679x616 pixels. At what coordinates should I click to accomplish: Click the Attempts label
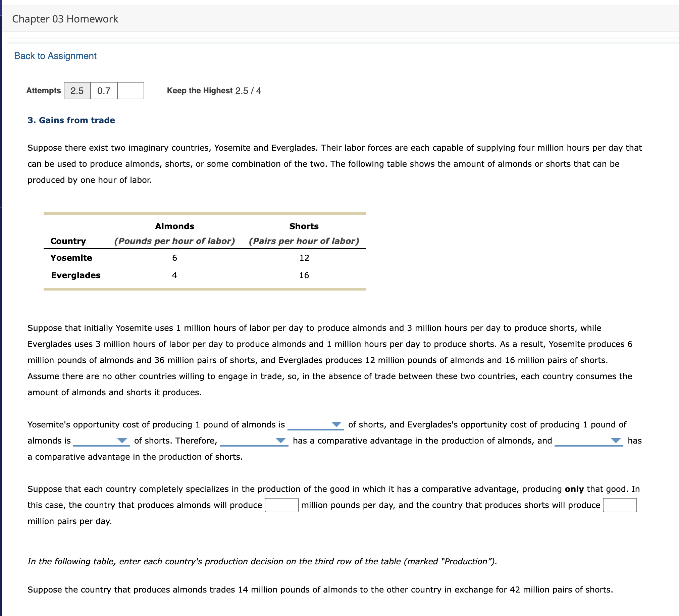pos(43,90)
